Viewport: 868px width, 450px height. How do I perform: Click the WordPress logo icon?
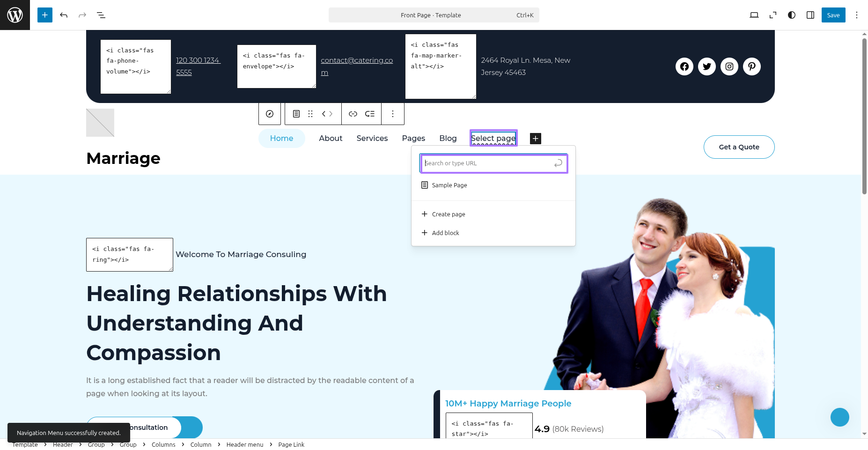15,15
